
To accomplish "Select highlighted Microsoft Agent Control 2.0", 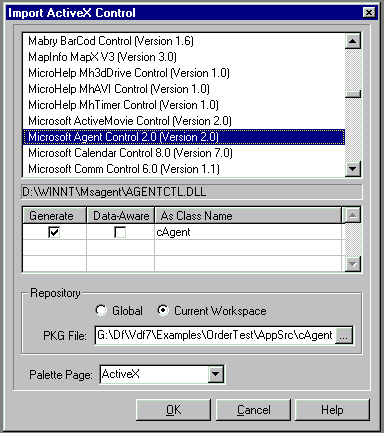I will [x=184, y=137].
